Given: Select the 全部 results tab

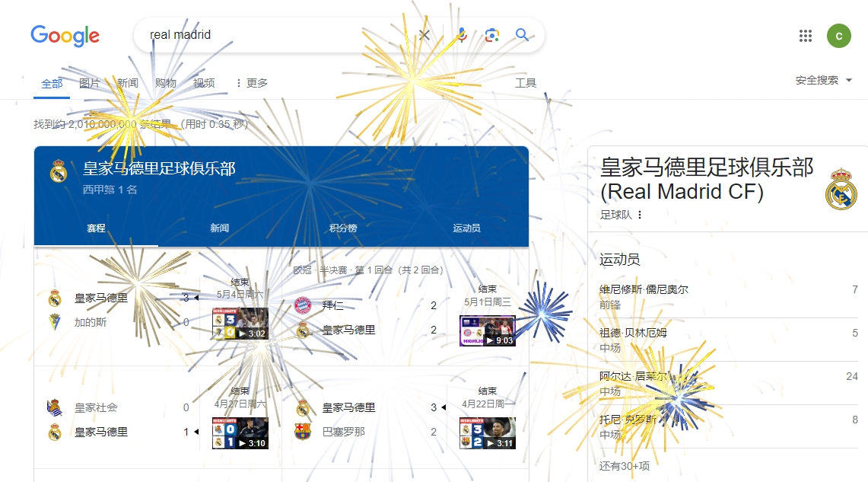Looking at the screenshot, I should [x=52, y=83].
